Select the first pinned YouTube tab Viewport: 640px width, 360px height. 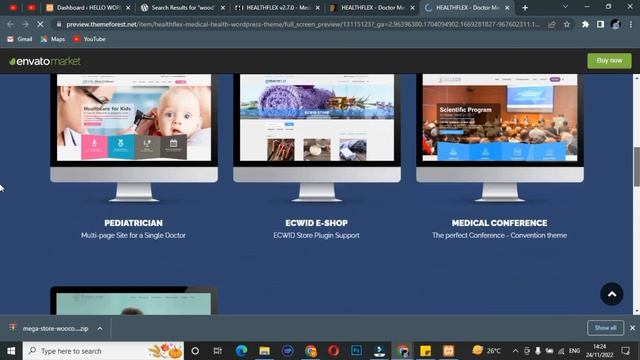tap(13, 8)
